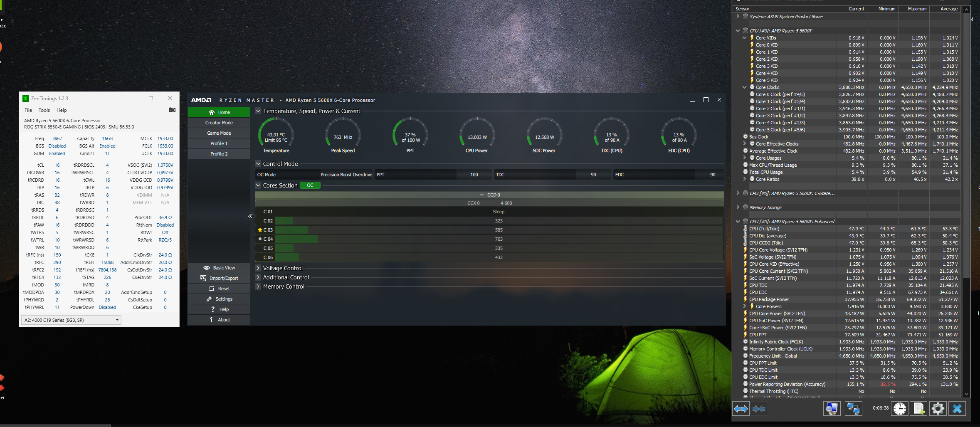Click the Import/Export icon in Ryzen Master
980x427 pixels.
pos(203,278)
